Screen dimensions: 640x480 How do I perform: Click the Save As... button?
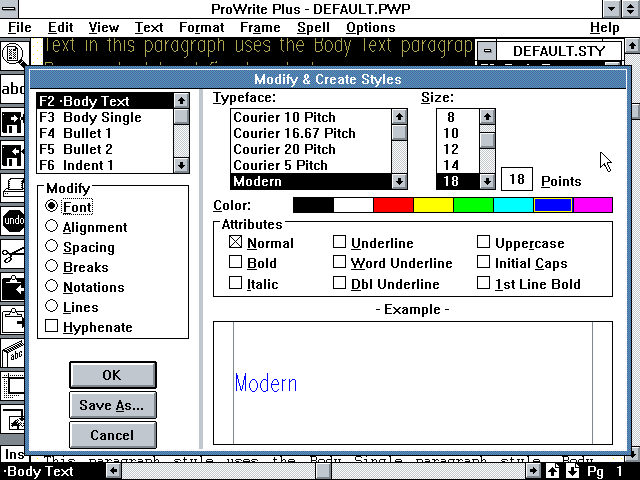point(113,405)
